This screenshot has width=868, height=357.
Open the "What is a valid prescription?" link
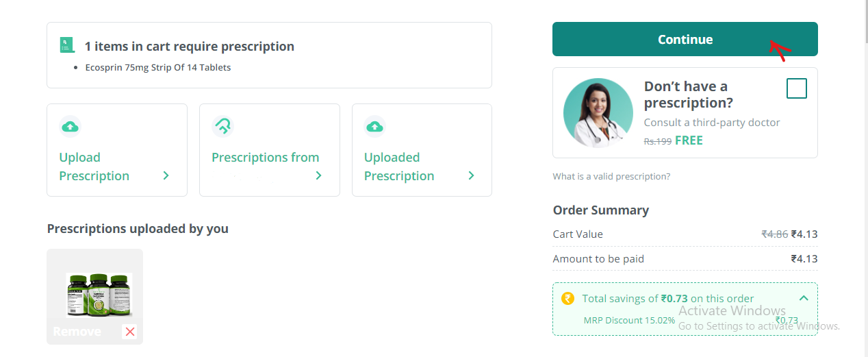(x=611, y=177)
